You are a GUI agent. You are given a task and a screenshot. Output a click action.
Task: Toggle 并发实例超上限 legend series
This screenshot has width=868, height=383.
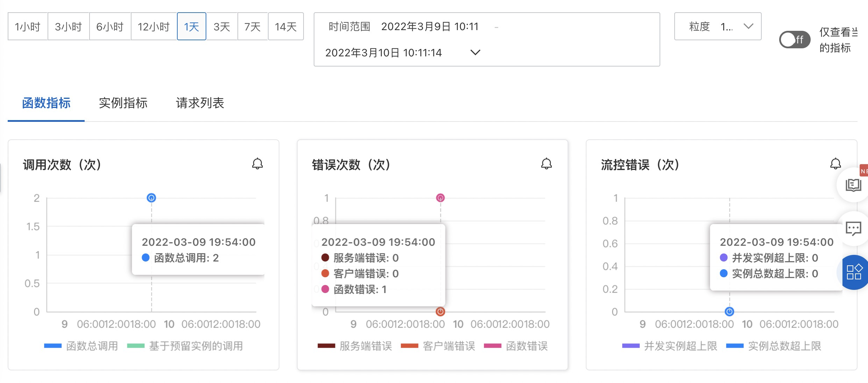point(670,346)
